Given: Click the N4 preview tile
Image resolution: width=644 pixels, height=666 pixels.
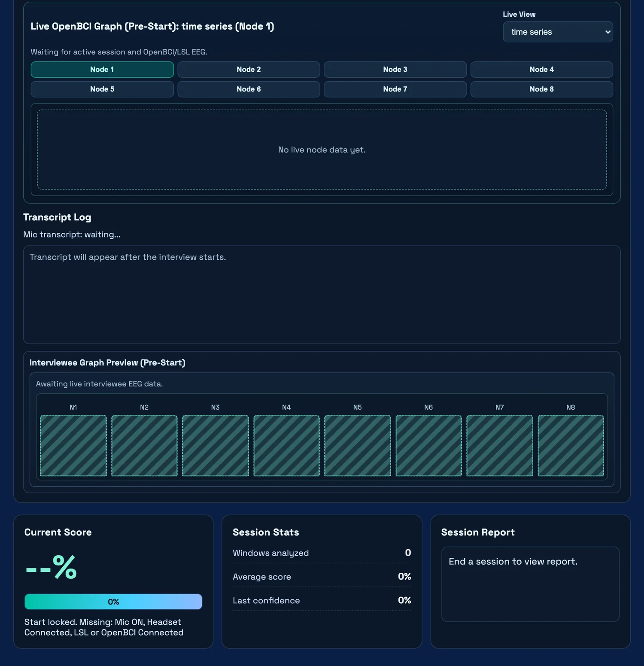Looking at the screenshot, I should pos(286,445).
